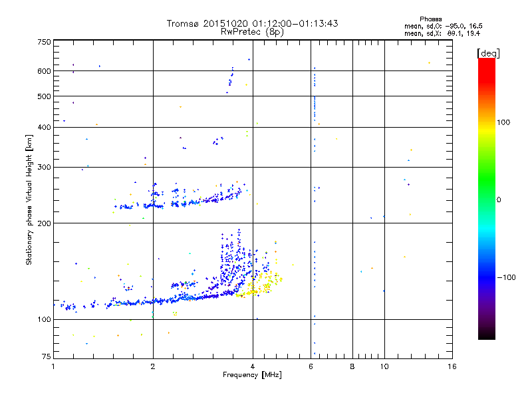Click the '400' height tick label
This screenshot has height=399, width=532.
pos(44,127)
